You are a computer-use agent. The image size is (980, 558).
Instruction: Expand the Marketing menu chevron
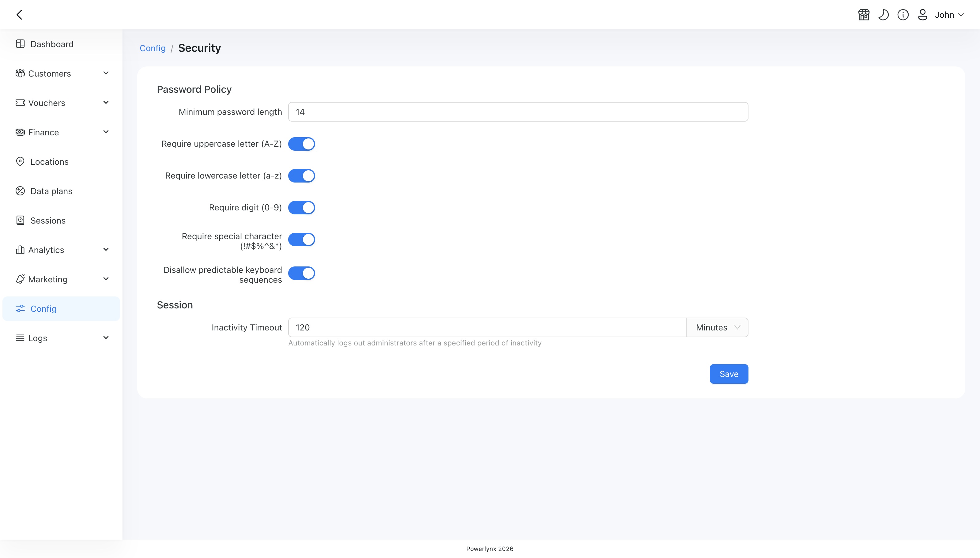[x=106, y=279]
